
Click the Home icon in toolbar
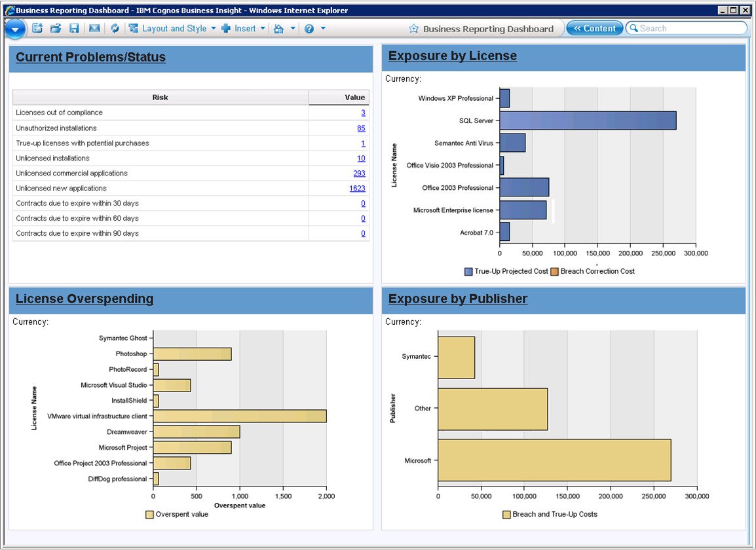[278, 28]
